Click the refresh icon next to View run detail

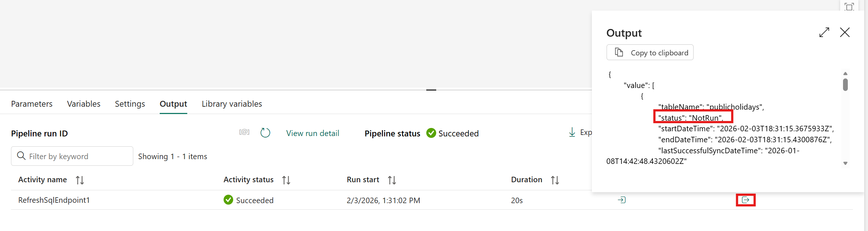[x=265, y=133]
